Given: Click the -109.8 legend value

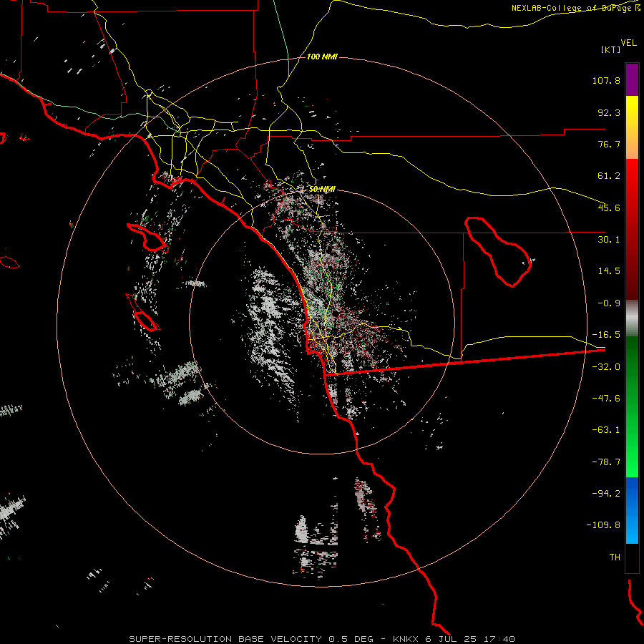Looking at the screenshot, I should (603, 525).
